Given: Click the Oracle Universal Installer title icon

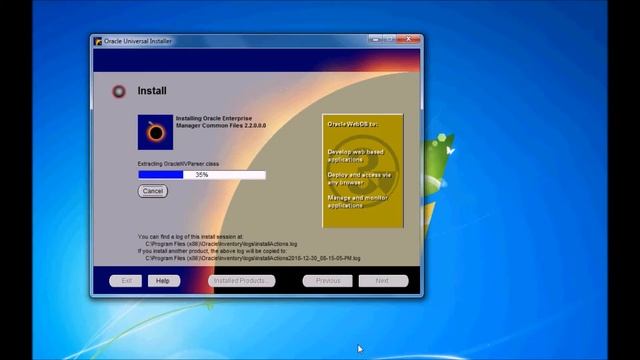Looking at the screenshot, I should coord(98,41).
